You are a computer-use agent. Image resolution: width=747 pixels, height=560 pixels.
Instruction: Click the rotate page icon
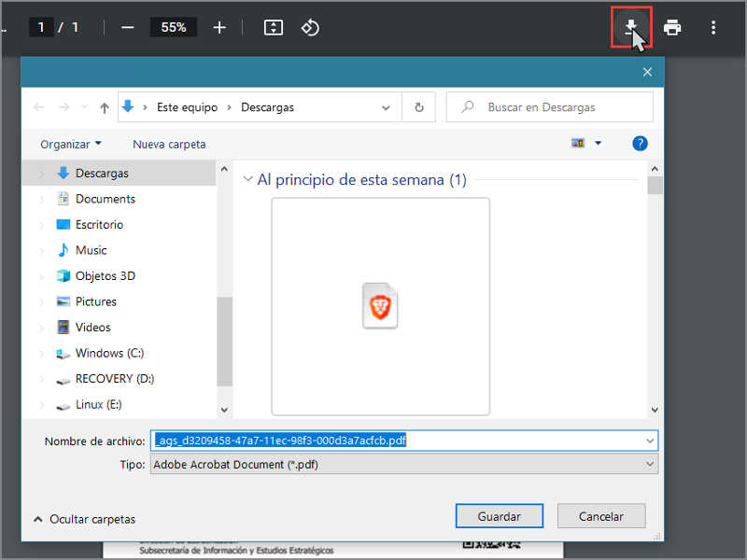pos(310,27)
